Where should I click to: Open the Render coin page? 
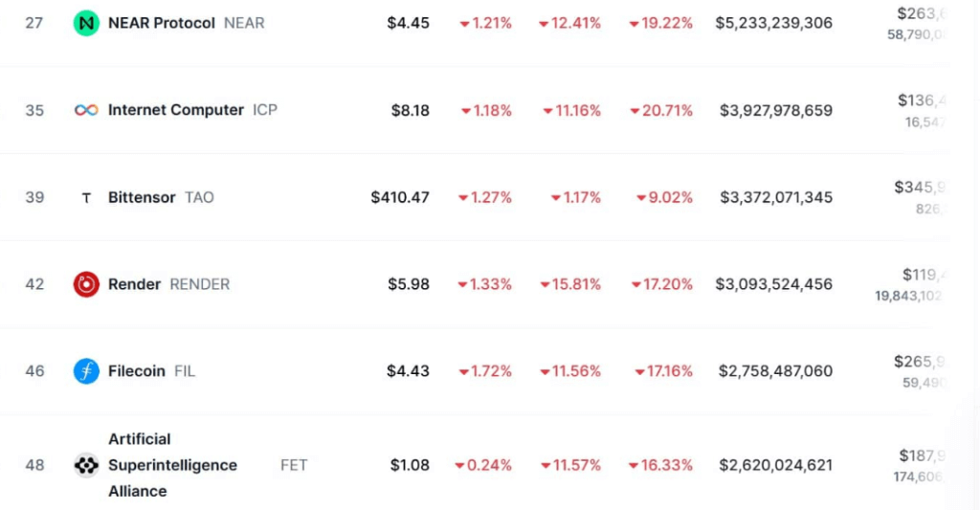click(134, 284)
